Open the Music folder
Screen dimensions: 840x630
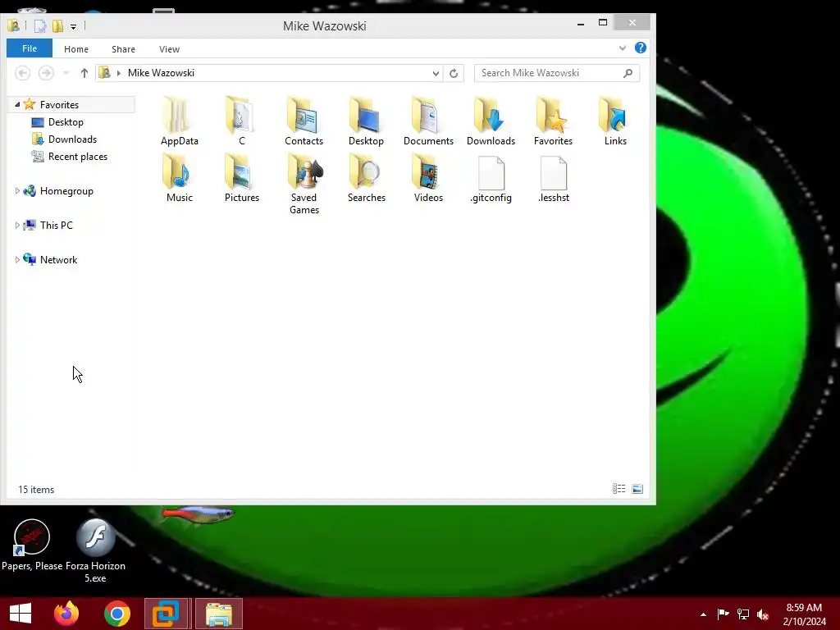pos(179,178)
